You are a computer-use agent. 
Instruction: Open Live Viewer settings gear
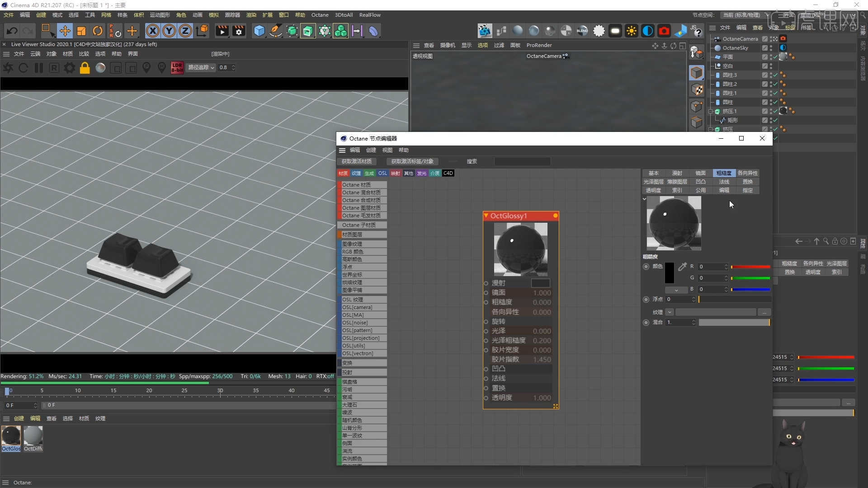click(x=69, y=68)
